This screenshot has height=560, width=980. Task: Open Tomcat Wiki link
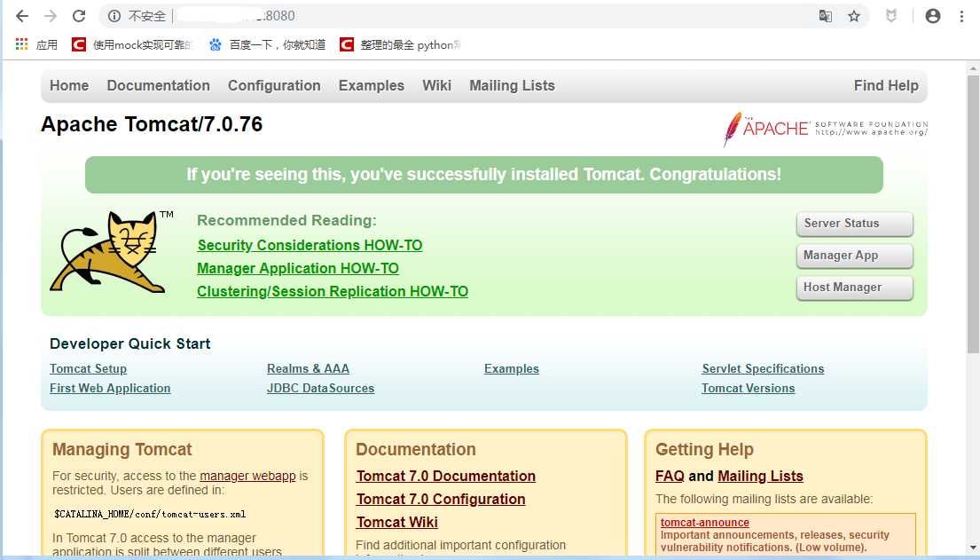(x=396, y=523)
